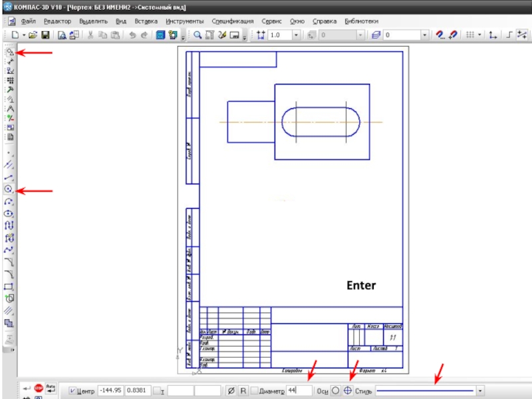The width and height of the screenshot is (532, 399).
Task: Click the Диаметр value field showing 44
Action: coord(299,390)
